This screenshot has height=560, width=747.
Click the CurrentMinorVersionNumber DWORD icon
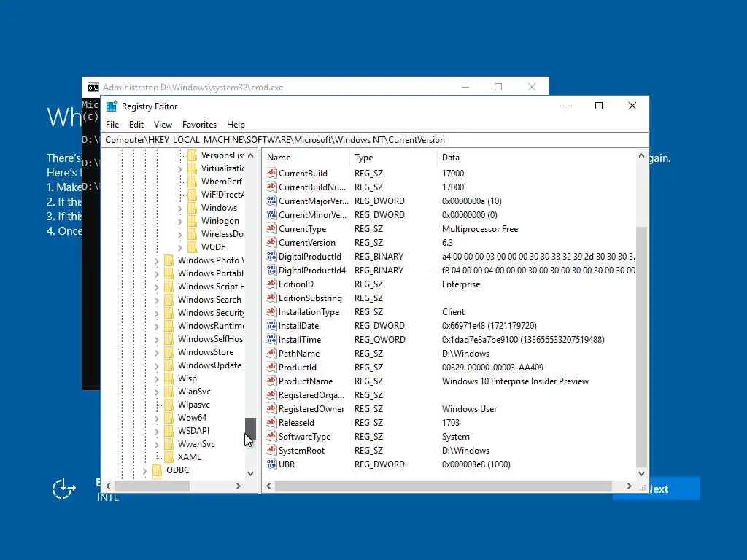271,214
